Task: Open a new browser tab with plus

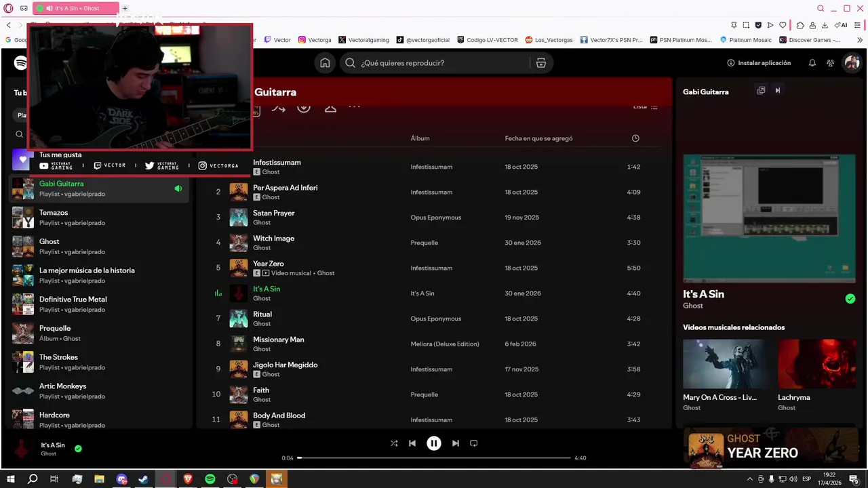Action: coord(125,8)
